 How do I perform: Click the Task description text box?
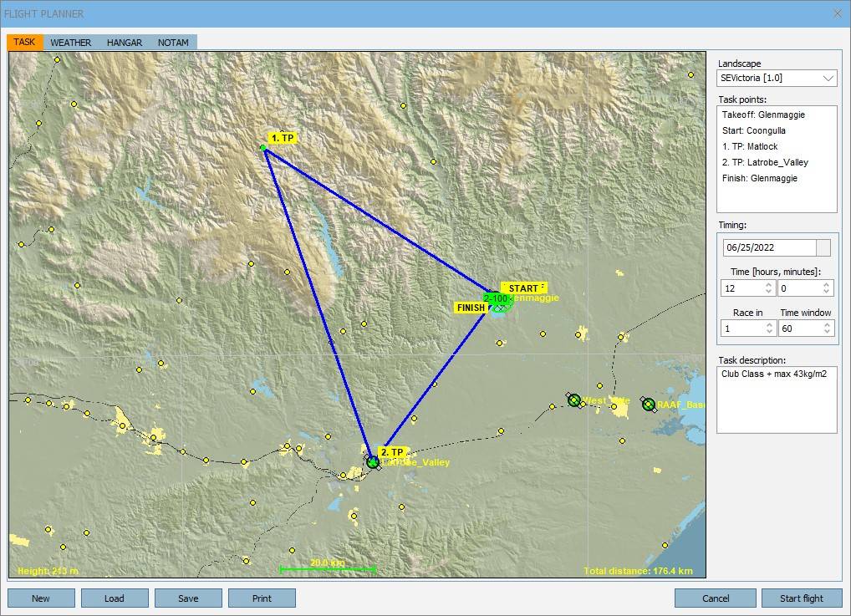click(777, 400)
